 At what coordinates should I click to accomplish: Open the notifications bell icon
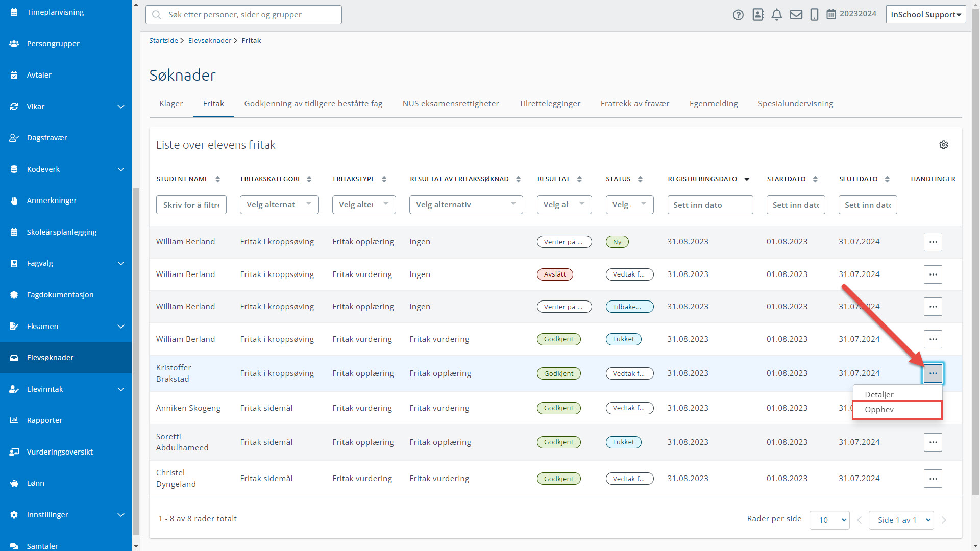click(777, 15)
